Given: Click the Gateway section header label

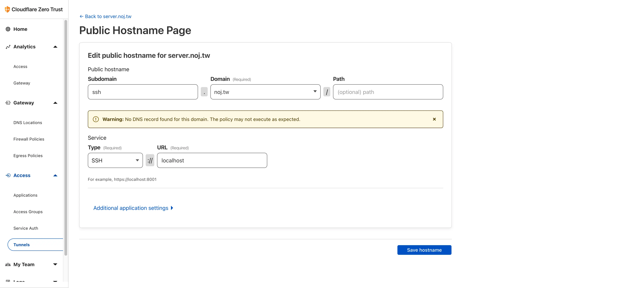Looking at the screenshot, I should coord(24,103).
